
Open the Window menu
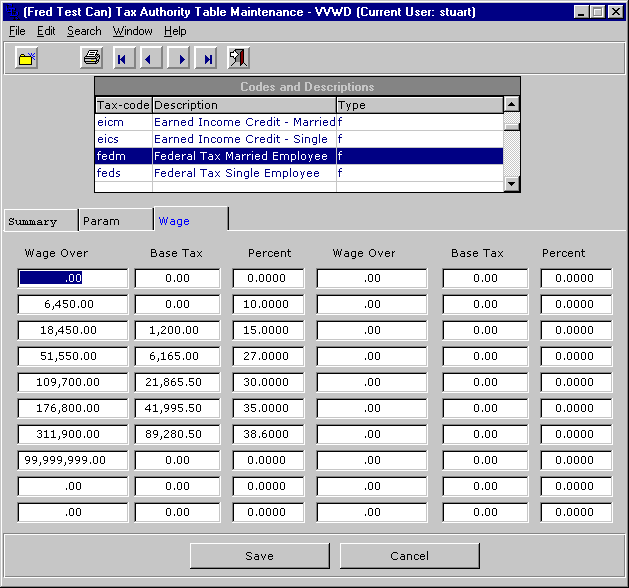pyautogui.click(x=132, y=31)
